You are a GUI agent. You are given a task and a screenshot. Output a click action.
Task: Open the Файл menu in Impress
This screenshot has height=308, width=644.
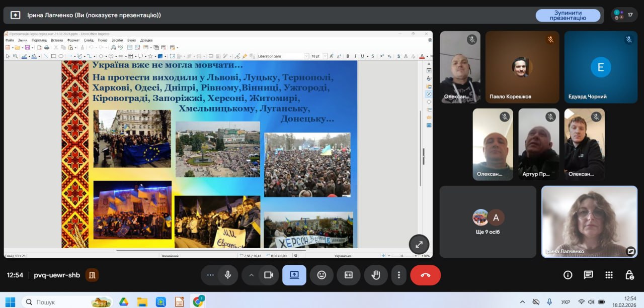point(10,40)
